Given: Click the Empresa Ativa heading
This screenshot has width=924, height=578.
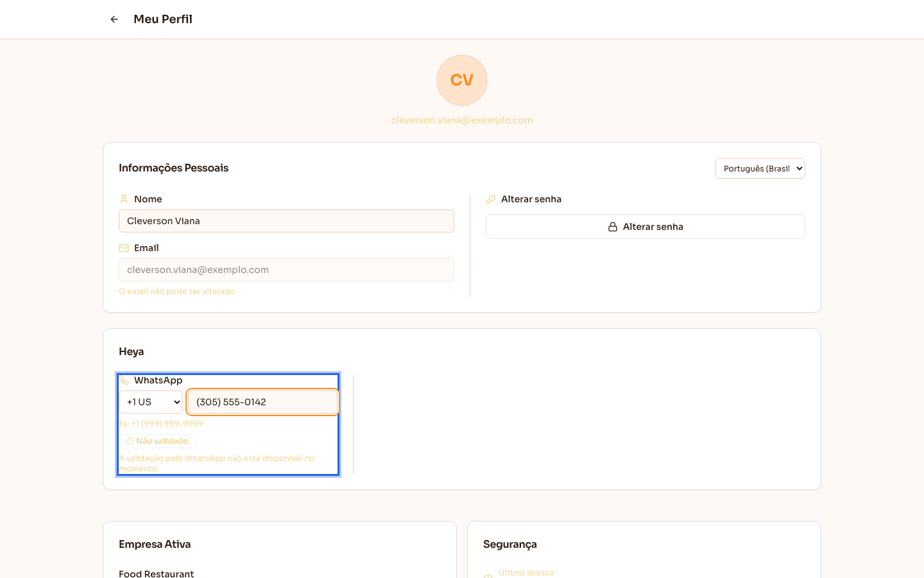Looking at the screenshot, I should [x=155, y=544].
